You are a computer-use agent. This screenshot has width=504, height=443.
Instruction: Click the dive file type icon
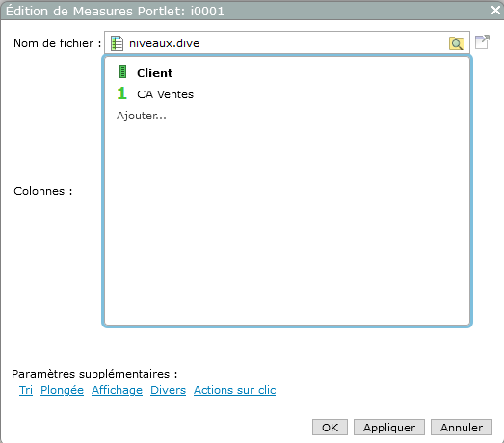pyautogui.click(x=117, y=43)
